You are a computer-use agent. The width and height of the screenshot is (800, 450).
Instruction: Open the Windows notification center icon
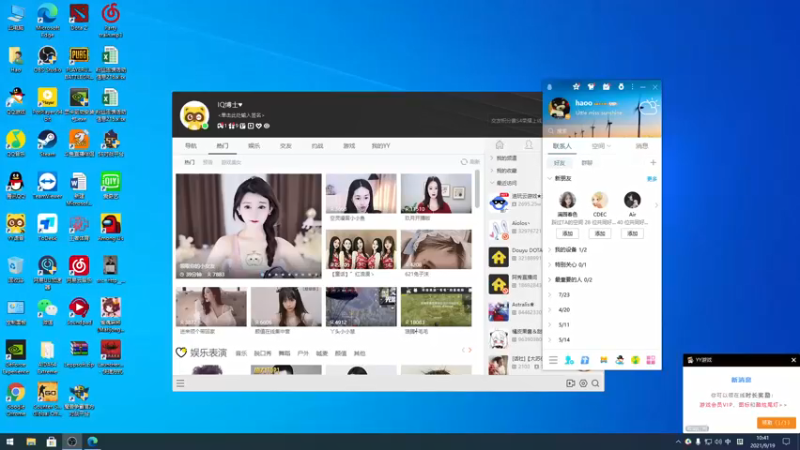click(x=786, y=442)
